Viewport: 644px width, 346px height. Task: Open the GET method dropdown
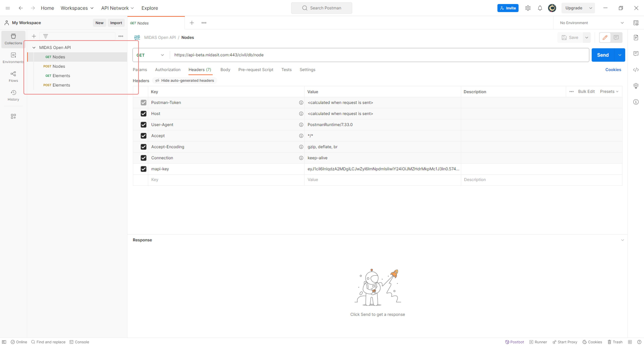pos(150,55)
